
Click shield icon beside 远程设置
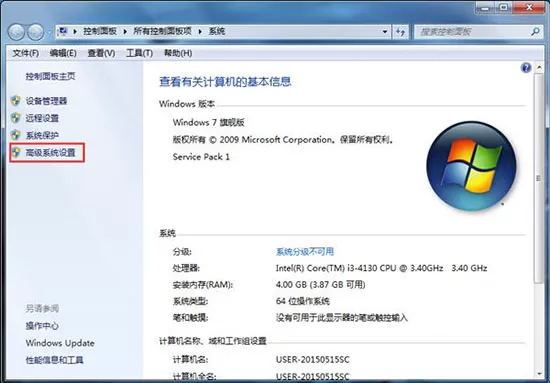15,118
